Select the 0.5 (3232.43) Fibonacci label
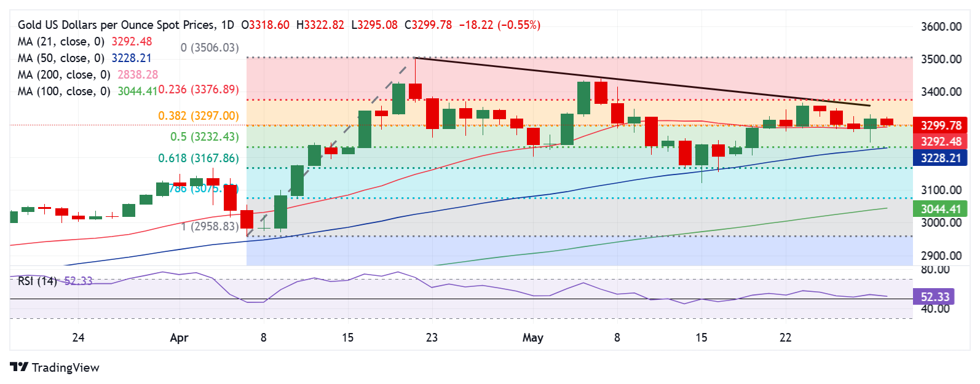The width and height of the screenshot is (980, 384). [x=205, y=137]
